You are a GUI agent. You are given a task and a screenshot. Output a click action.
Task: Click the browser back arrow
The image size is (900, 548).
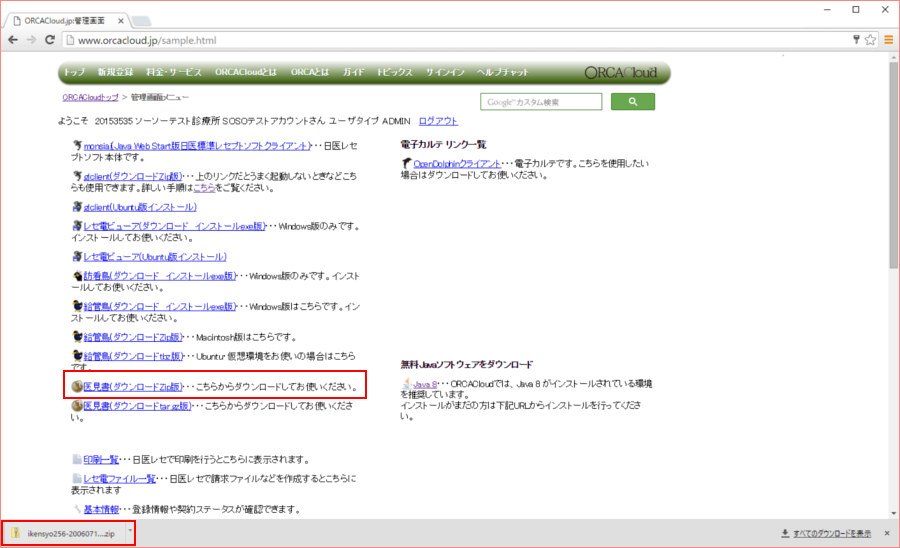point(12,40)
